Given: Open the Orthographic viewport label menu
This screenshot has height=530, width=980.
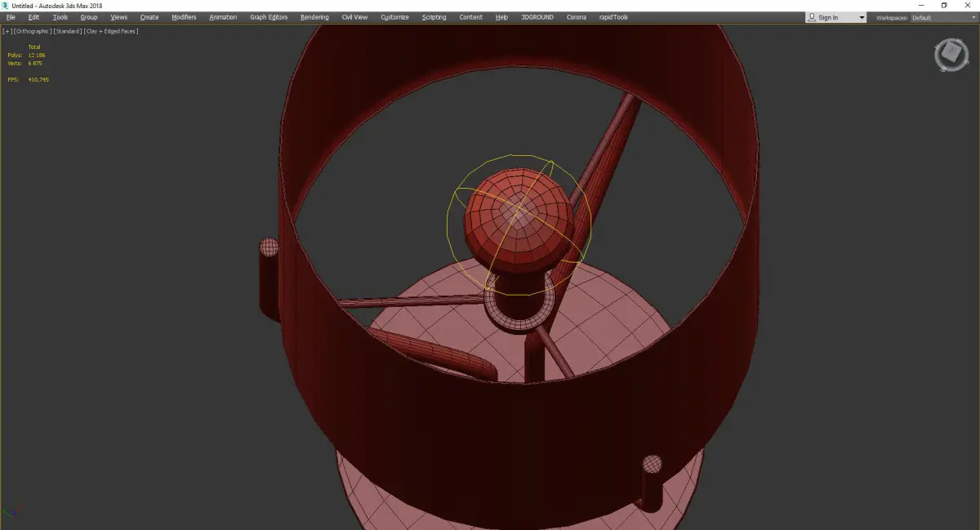Looking at the screenshot, I should (32, 31).
